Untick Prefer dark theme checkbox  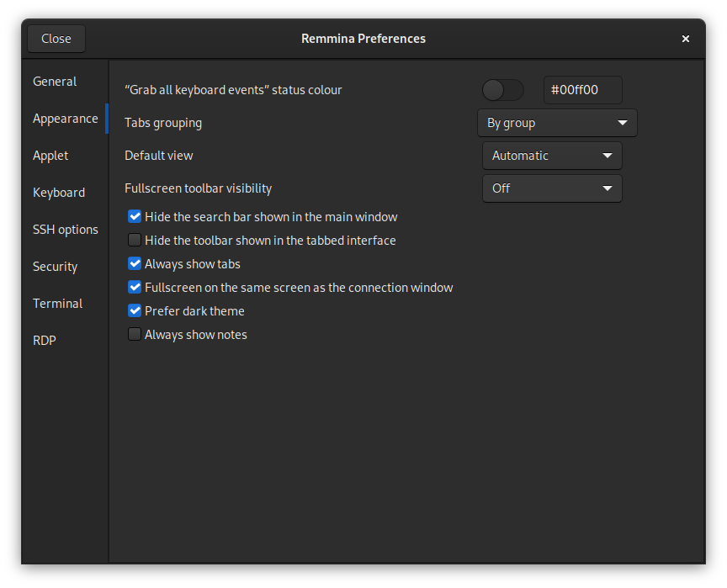(x=135, y=311)
